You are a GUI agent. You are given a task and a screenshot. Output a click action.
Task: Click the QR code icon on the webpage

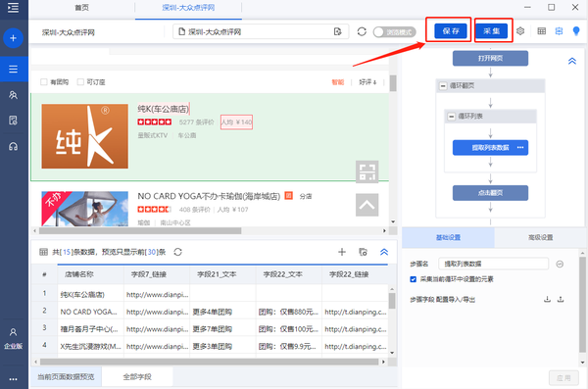[x=367, y=171]
